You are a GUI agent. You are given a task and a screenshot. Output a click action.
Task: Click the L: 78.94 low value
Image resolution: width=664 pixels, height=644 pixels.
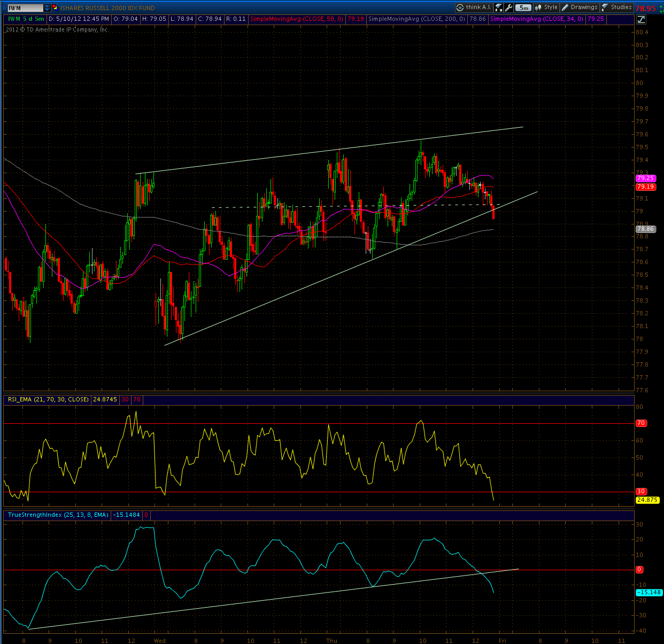[x=182, y=19]
